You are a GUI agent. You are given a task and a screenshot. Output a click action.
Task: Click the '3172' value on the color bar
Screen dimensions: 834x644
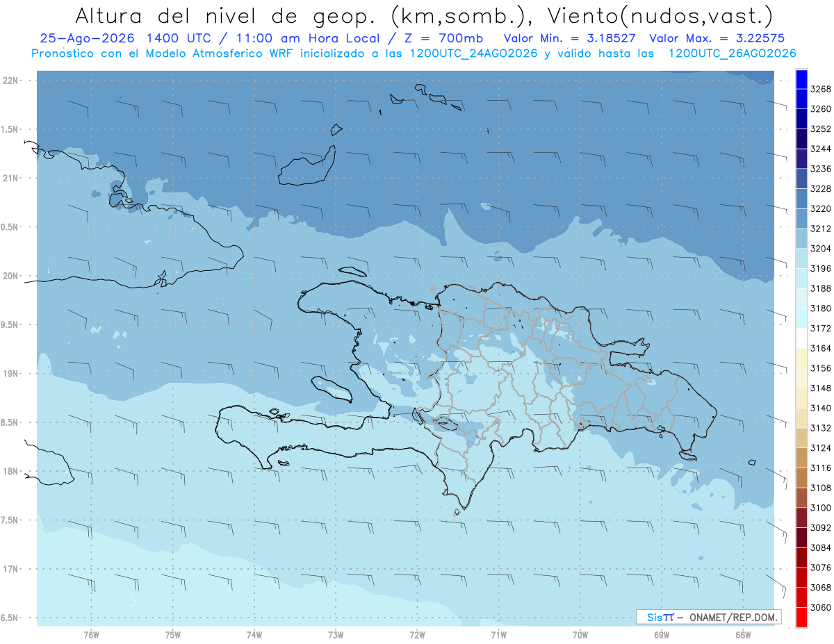click(821, 328)
